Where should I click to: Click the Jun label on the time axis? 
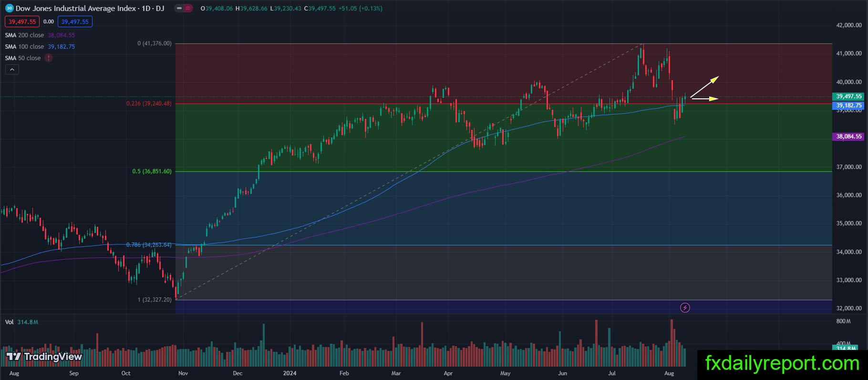point(562,373)
